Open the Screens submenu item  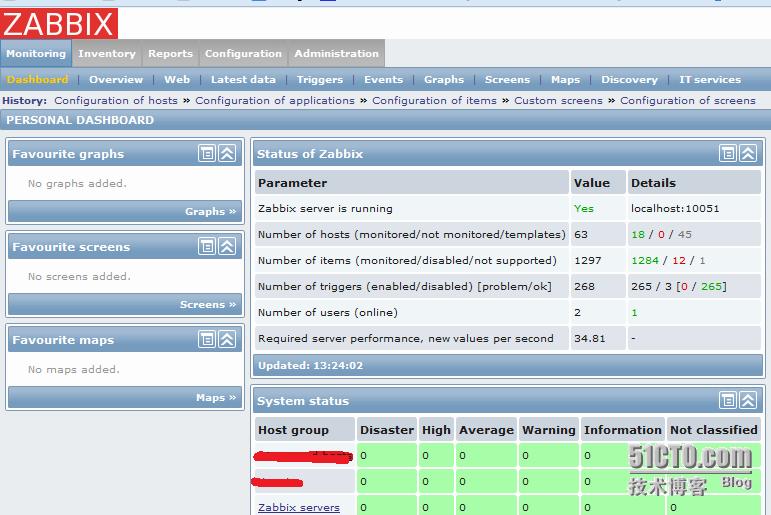pos(507,79)
